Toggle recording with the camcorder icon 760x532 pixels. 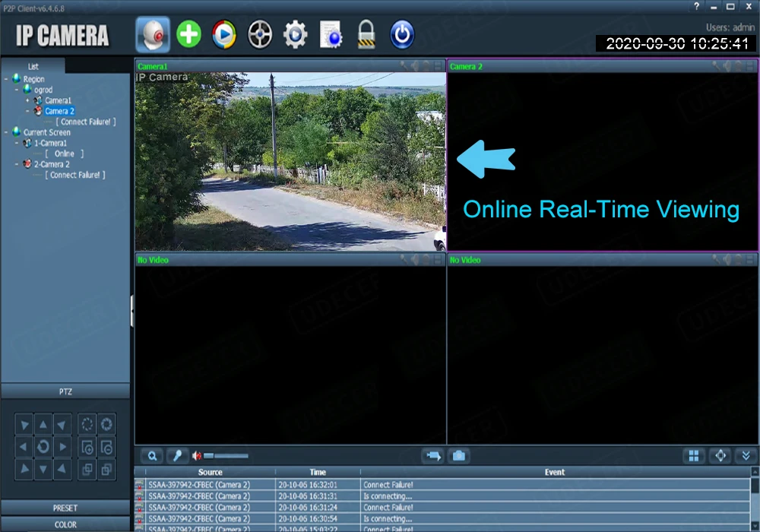tap(433, 456)
